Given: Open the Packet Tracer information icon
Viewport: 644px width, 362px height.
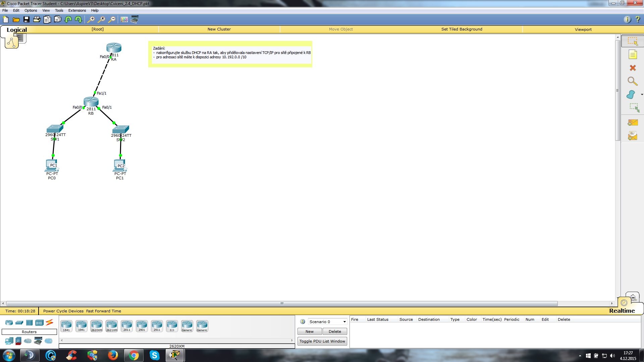Looking at the screenshot, I should (627, 19).
